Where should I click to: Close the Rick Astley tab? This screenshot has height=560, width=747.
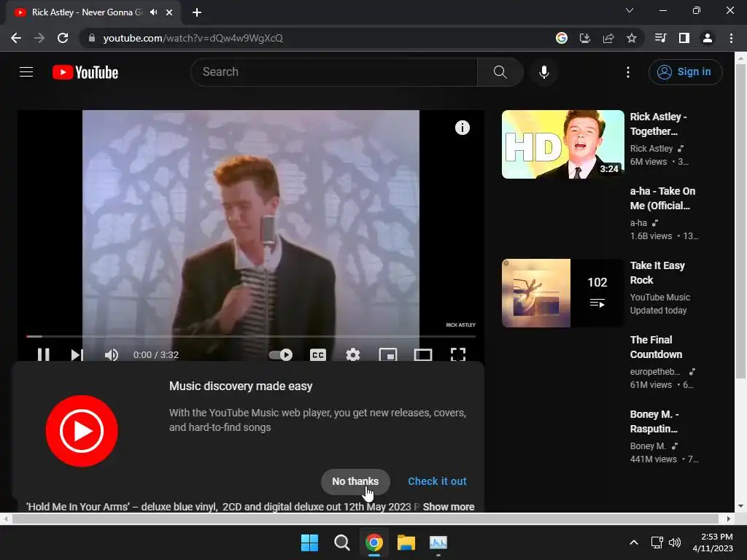click(x=169, y=12)
